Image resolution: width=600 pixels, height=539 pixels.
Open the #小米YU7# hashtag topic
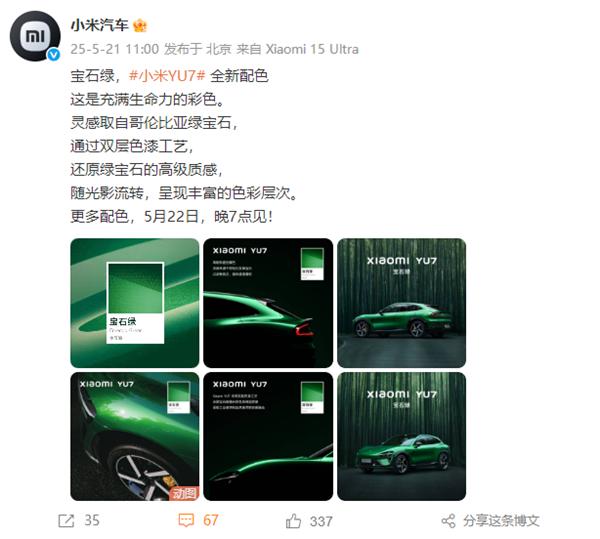click(167, 76)
